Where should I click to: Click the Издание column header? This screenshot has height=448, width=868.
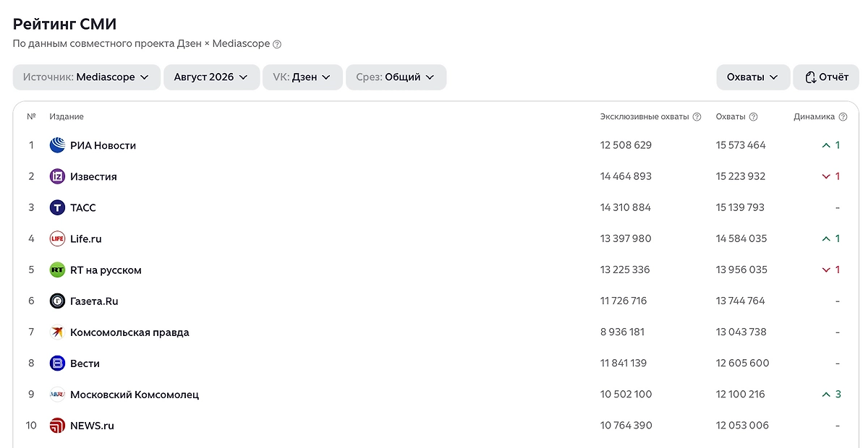67,117
